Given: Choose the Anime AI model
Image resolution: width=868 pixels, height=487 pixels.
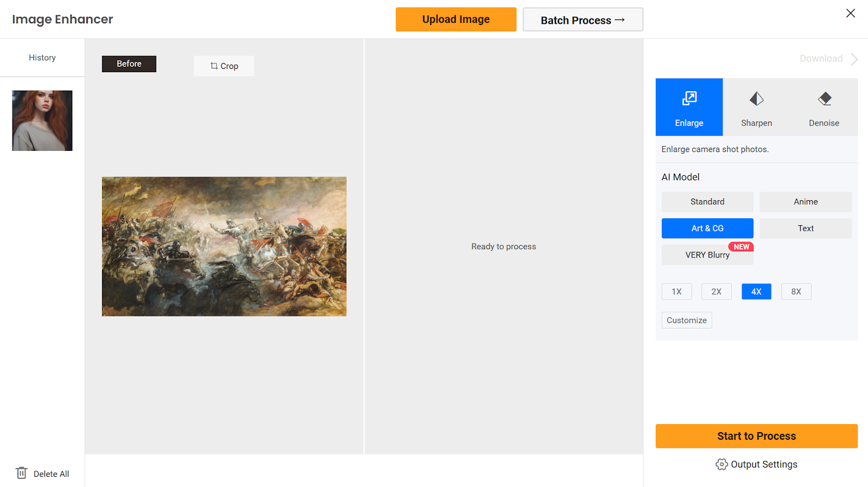Looking at the screenshot, I should [806, 201].
